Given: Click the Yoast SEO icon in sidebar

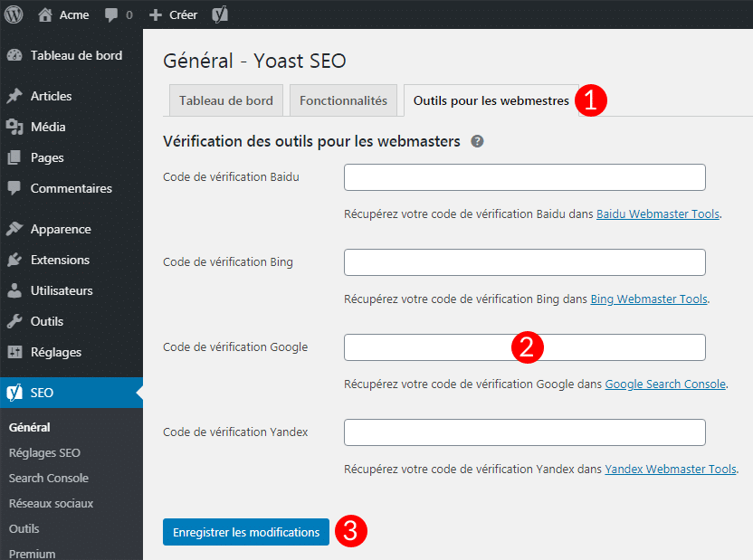Looking at the screenshot, I should [14, 393].
